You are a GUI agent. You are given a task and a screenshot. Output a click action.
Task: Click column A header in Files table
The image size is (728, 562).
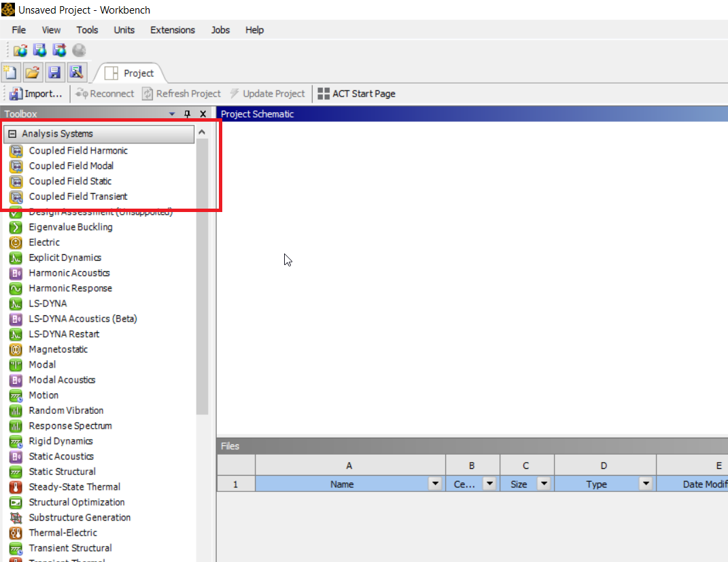coord(350,466)
